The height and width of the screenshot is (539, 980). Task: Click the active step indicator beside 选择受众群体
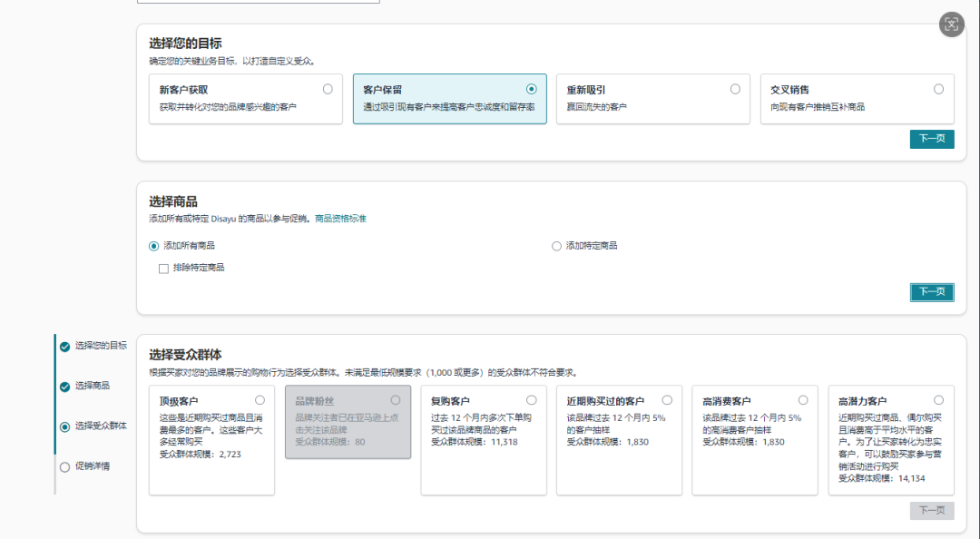click(x=64, y=427)
